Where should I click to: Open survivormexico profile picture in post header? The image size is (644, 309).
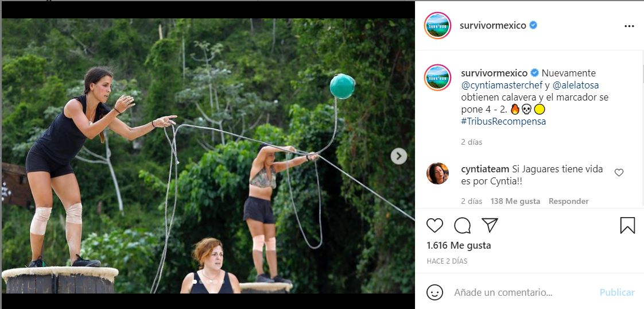click(x=437, y=26)
